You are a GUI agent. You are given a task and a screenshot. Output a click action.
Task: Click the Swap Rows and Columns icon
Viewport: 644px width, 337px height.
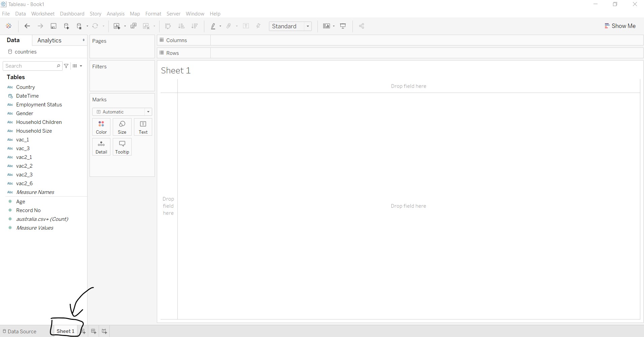[x=168, y=26]
